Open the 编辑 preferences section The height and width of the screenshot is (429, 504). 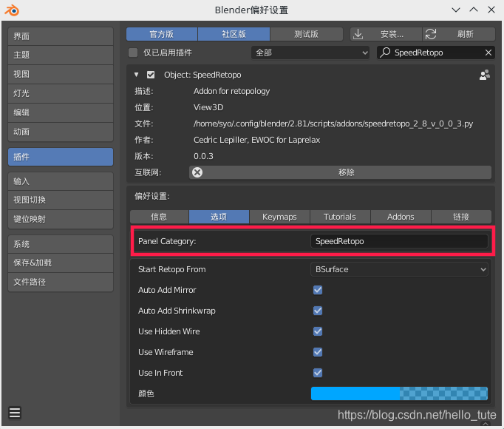click(x=61, y=112)
